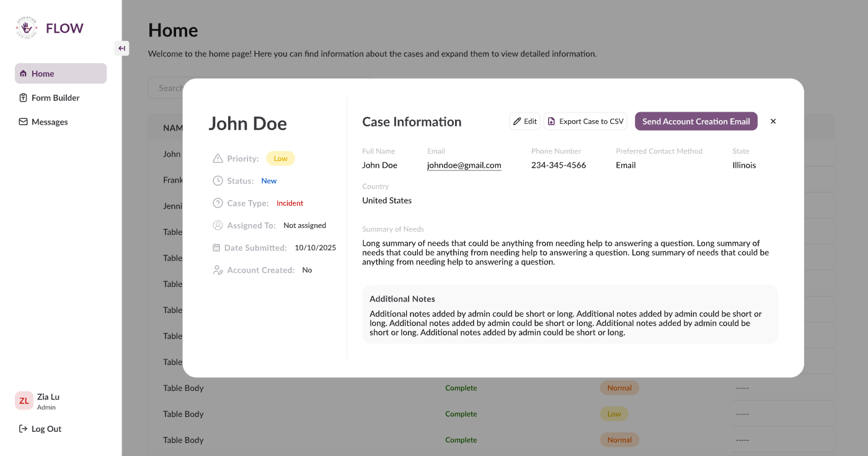Image resolution: width=868 pixels, height=456 pixels.
Task: Click the John Doe heading in dialog
Action: pos(248,123)
